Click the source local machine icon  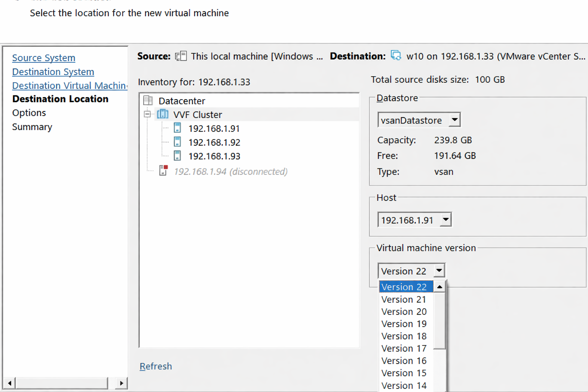pos(181,56)
